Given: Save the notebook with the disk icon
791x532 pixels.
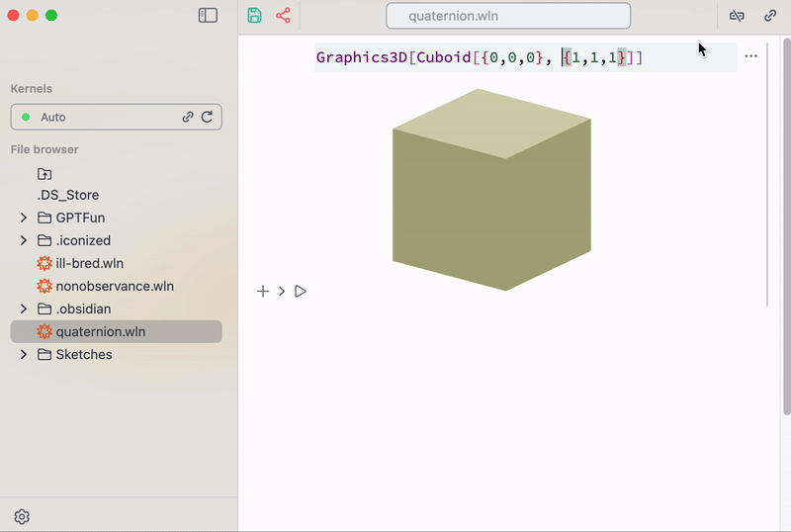Looking at the screenshot, I should pyautogui.click(x=255, y=15).
